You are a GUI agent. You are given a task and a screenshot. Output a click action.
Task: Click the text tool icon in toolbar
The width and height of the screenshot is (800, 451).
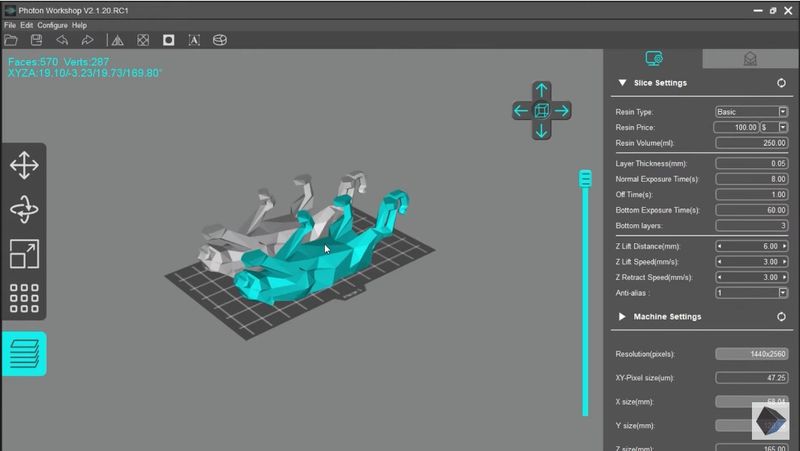click(194, 40)
